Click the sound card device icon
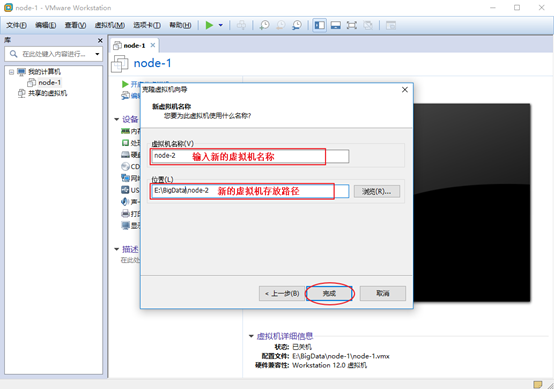Viewport: 554px width, 389px height. pyautogui.click(x=125, y=201)
